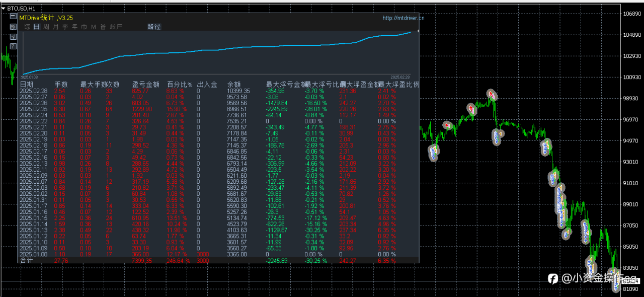Select the 月 monthly statistics tab
This screenshot has width=644, height=297.
[x=56, y=27]
